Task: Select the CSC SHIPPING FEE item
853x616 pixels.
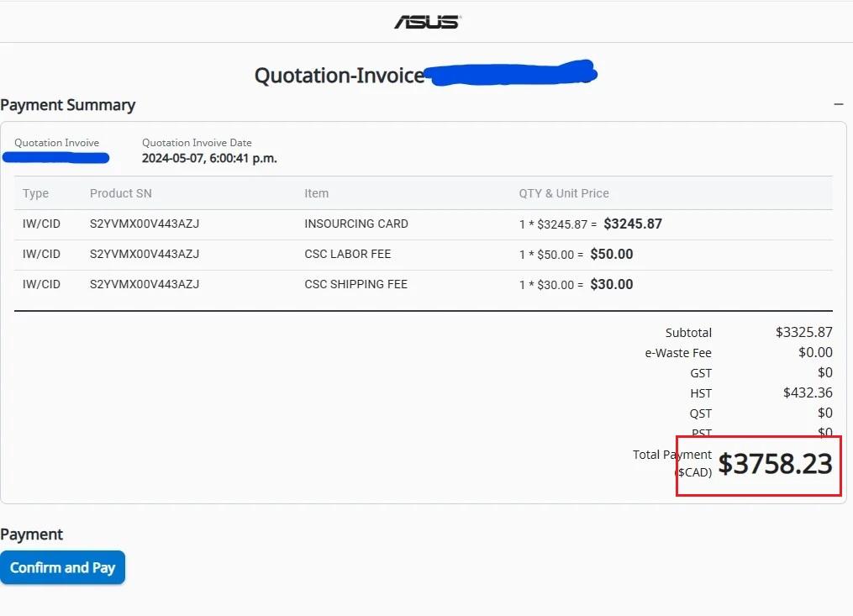Action: click(x=355, y=284)
